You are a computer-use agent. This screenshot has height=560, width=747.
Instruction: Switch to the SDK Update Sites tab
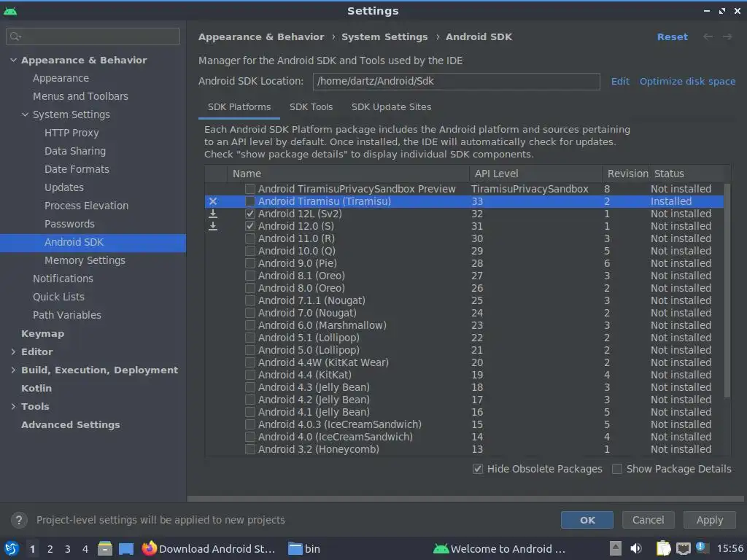click(391, 107)
